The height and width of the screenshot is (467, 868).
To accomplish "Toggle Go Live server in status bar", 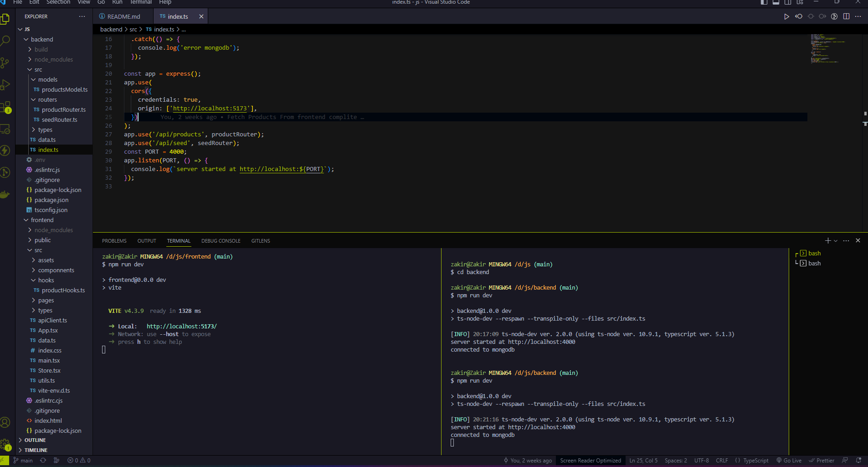I will point(789,461).
